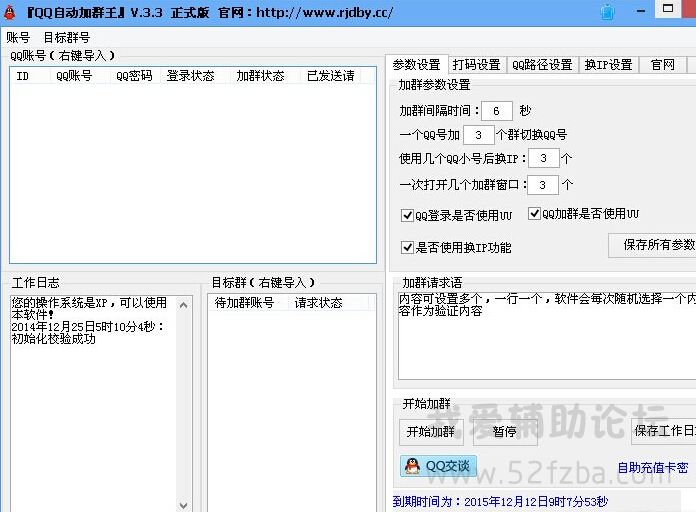The image size is (696, 512).
Task: Click the 登录状态 column header
Action: 195,76
